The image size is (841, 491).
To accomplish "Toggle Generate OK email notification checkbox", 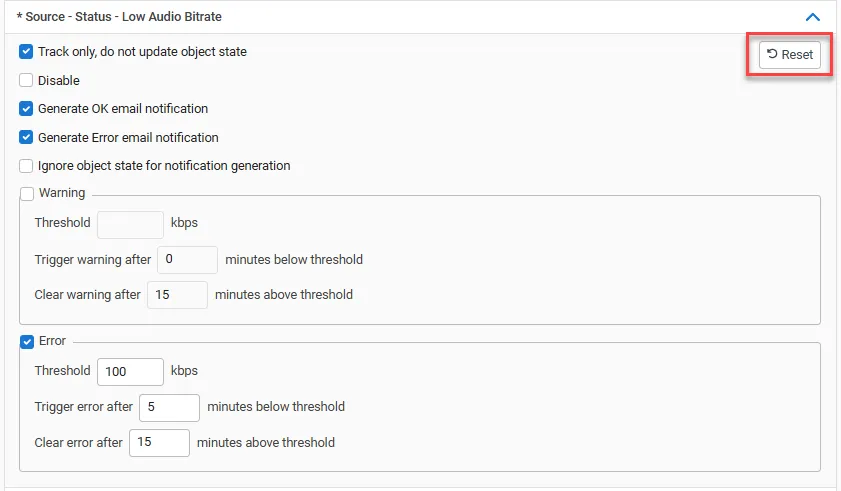I will pyautogui.click(x=26, y=108).
